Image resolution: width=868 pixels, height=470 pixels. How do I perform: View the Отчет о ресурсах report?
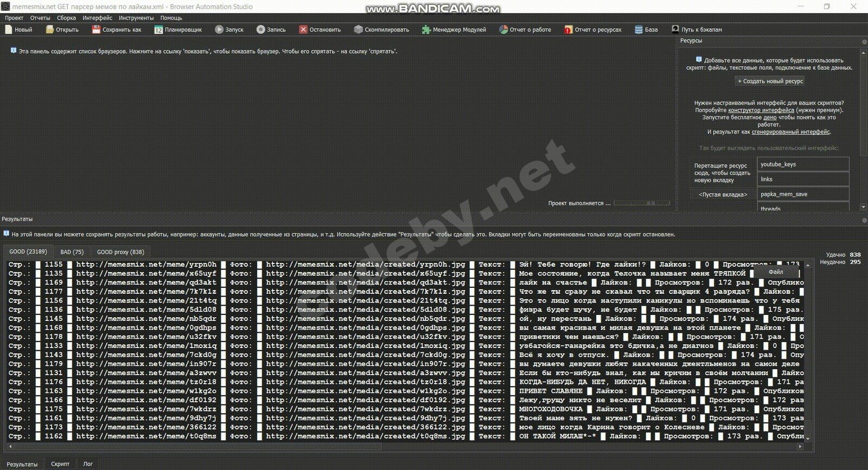pos(593,30)
